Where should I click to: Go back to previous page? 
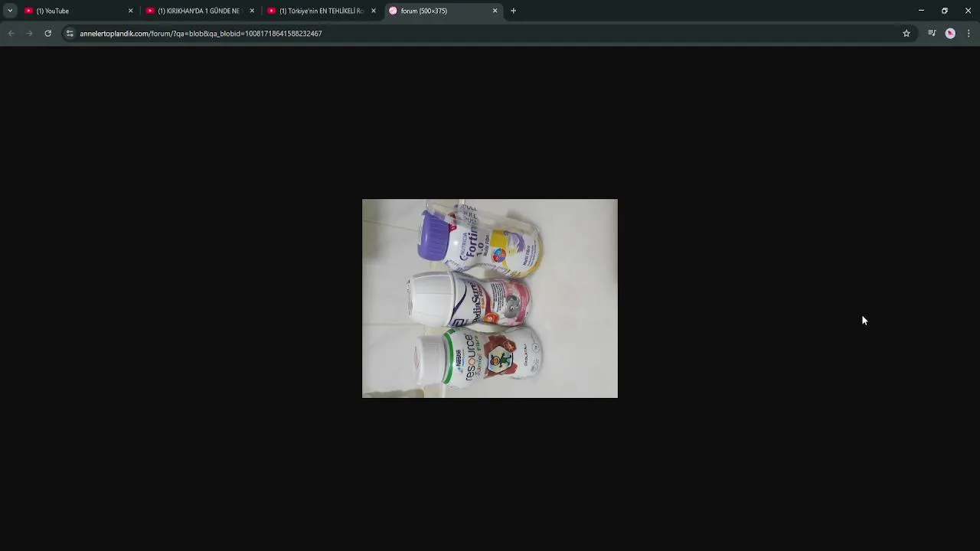[x=11, y=34]
